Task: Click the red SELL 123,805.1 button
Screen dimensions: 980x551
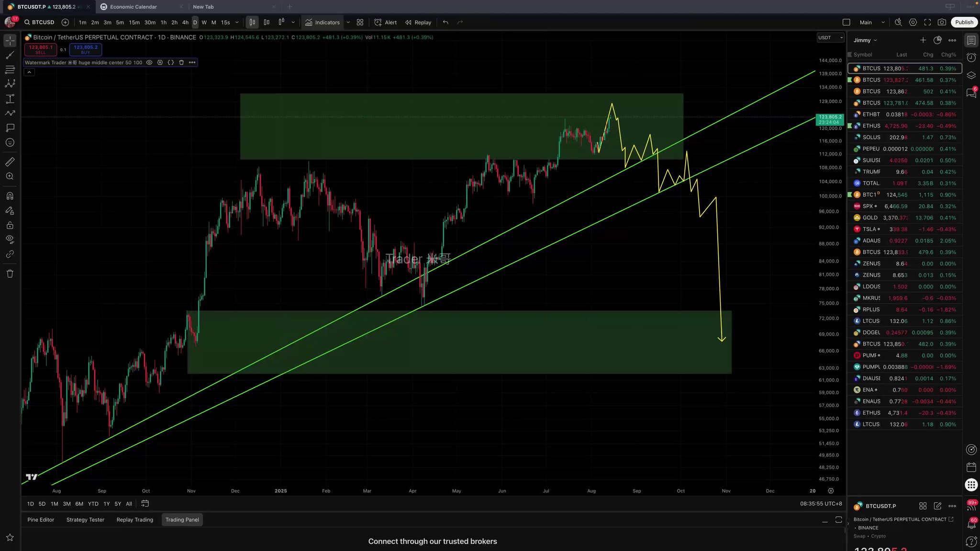Action: click(41, 49)
